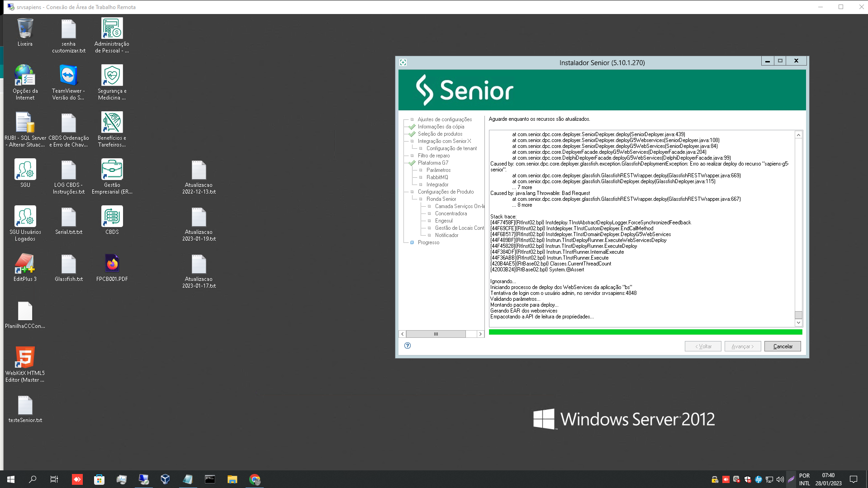Screen dimensions: 868x488
Task: Select LOG CBDS - Instruções.txt file
Action: 68,177
